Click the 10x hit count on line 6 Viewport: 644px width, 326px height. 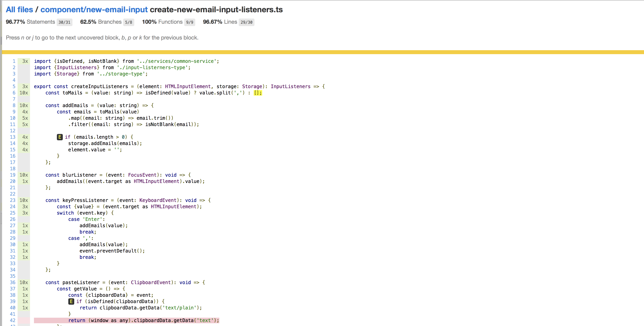point(24,93)
